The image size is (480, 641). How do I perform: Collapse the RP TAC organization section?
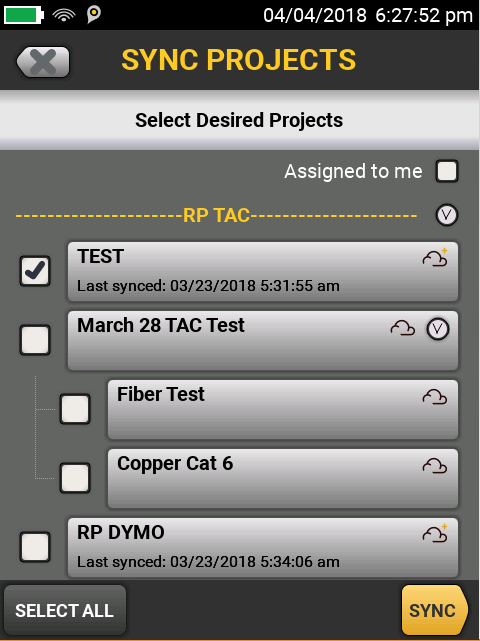tap(447, 215)
